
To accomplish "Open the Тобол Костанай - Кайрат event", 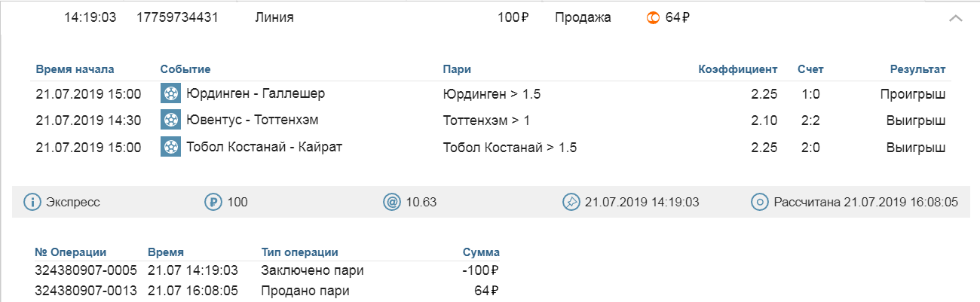I will (x=264, y=146).
